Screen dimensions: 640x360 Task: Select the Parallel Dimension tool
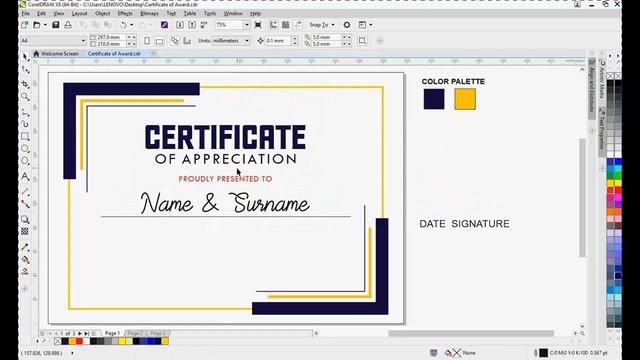pos(25,191)
